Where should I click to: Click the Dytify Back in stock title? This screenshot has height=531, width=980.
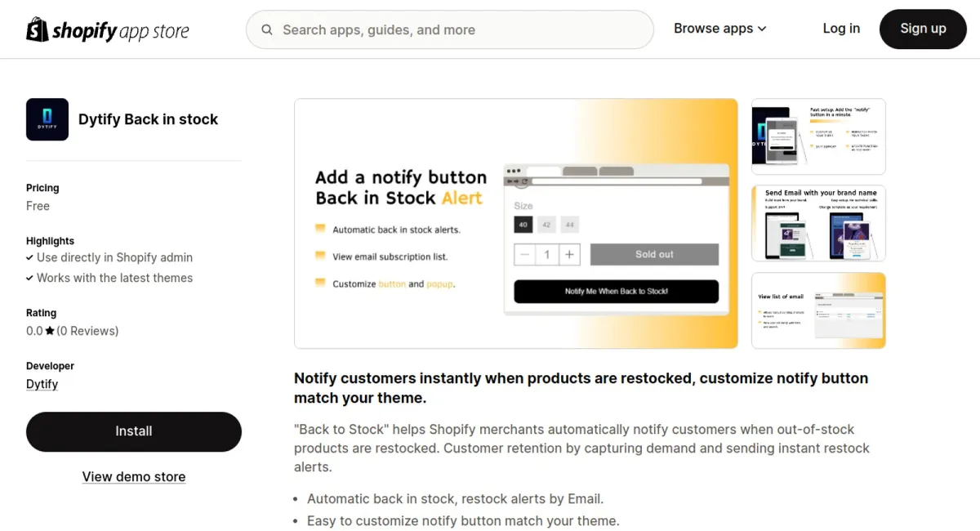click(148, 119)
